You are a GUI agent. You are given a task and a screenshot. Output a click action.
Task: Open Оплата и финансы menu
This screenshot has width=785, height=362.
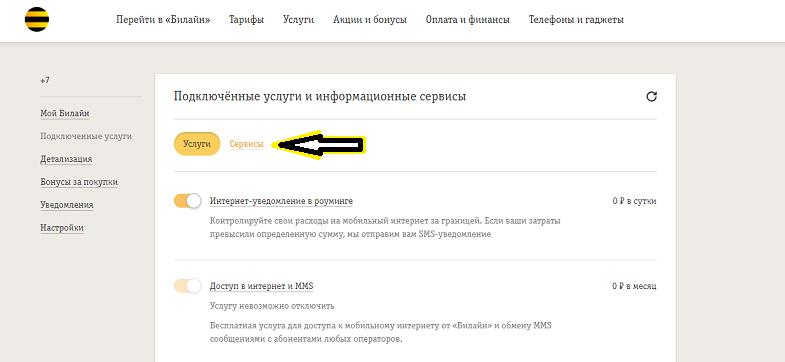[x=468, y=20]
